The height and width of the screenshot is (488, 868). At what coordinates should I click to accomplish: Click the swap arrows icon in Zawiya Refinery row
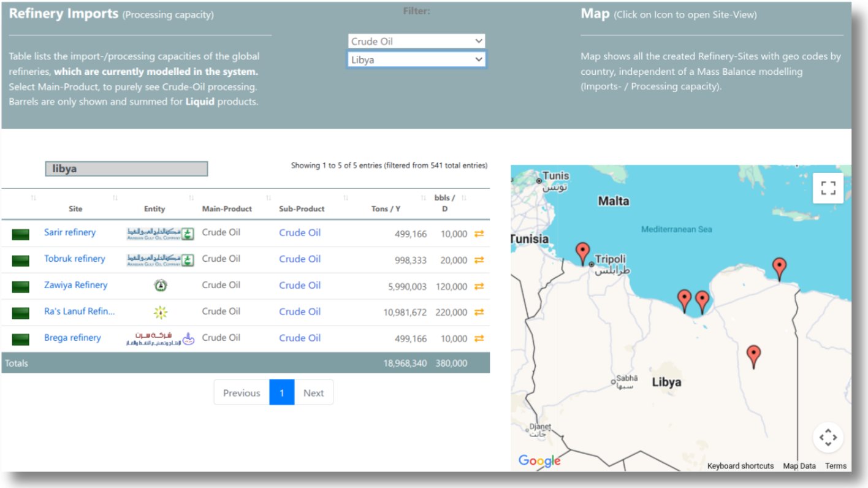pos(479,286)
